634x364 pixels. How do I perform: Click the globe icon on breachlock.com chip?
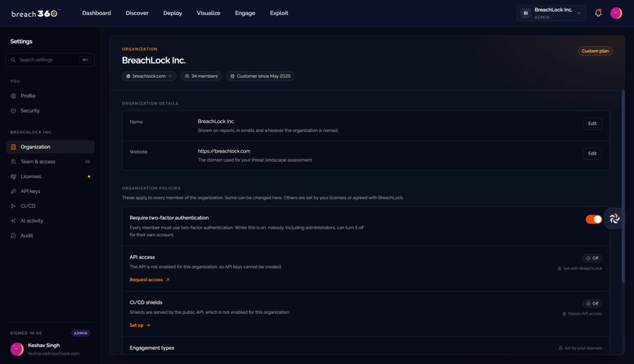pos(128,76)
